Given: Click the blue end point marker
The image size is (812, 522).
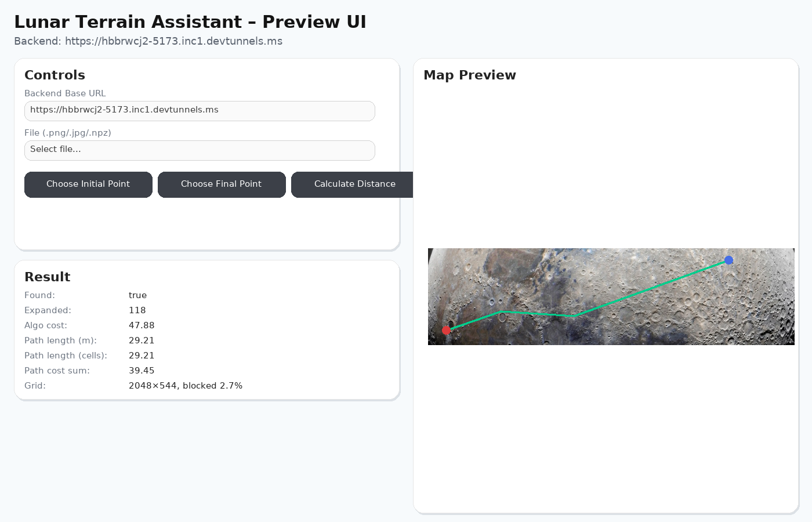Looking at the screenshot, I should coord(728,260).
